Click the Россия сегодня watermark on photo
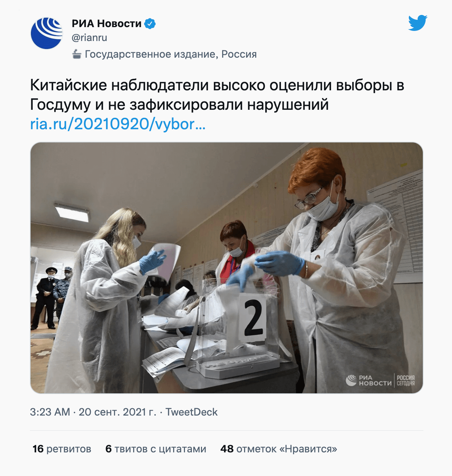The width and height of the screenshot is (452, 476). tap(406, 380)
